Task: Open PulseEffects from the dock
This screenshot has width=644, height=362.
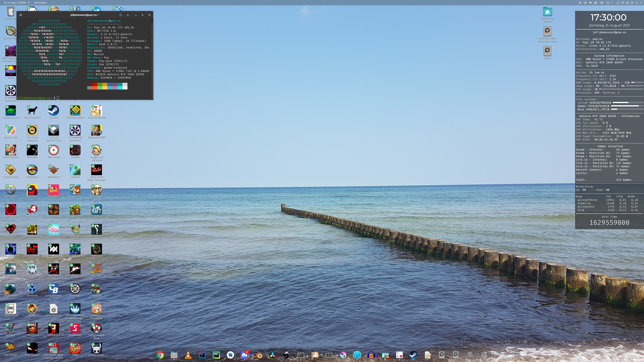Action: (x=357, y=355)
